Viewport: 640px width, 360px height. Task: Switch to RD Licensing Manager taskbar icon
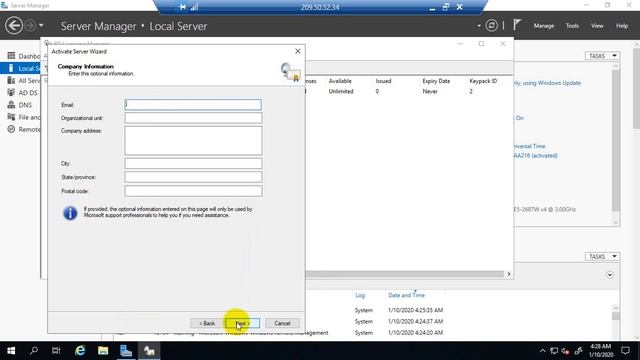tap(149, 351)
